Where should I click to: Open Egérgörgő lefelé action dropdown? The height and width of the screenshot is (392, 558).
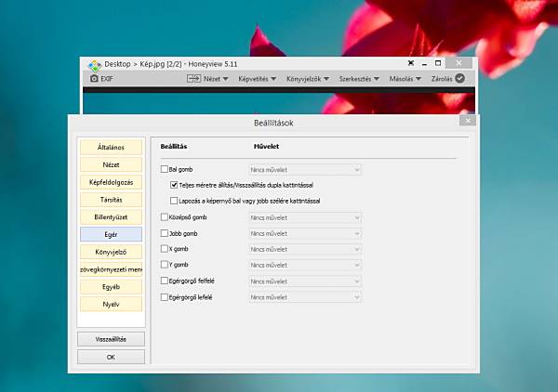[x=305, y=297]
